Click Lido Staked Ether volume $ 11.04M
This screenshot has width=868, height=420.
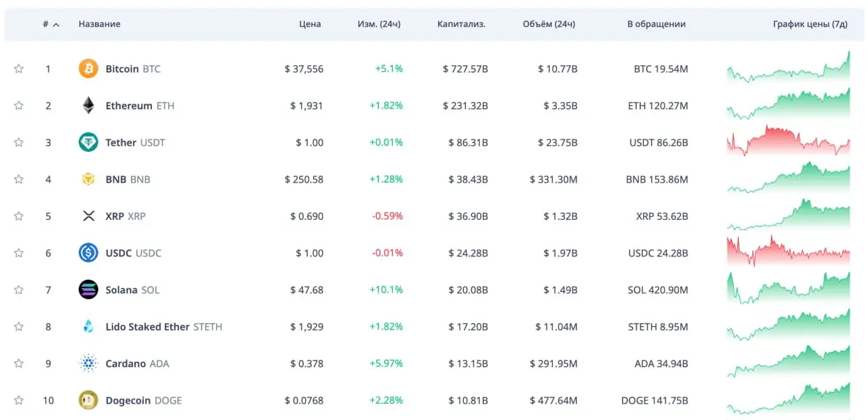click(557, 326)
